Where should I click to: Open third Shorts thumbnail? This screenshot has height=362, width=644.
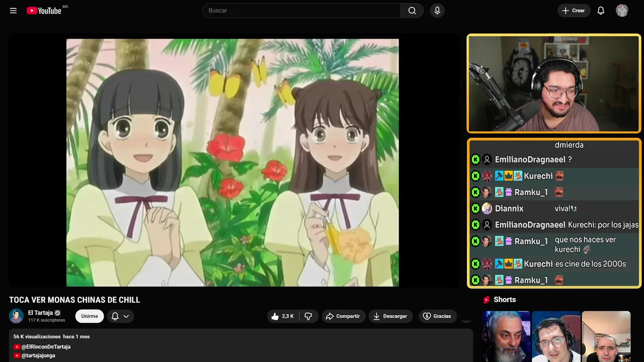(x=606, y=336)
